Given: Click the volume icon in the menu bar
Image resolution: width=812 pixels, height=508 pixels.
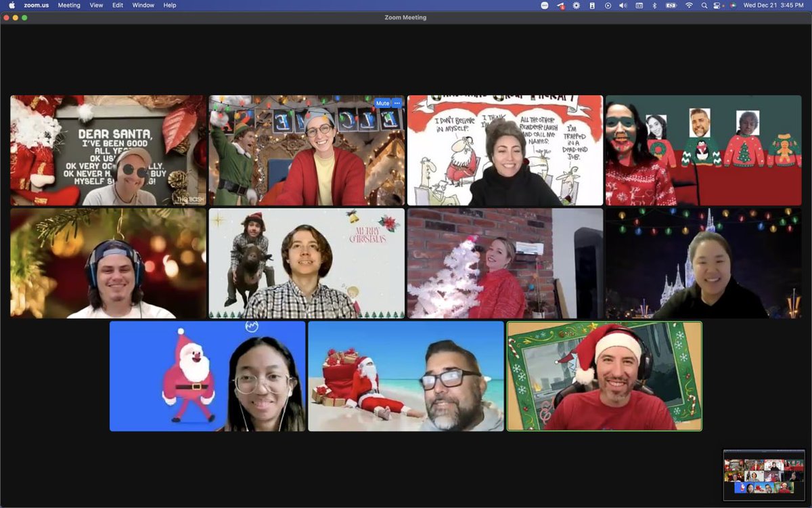Looking at the screenshot, I should coord(623,5).
